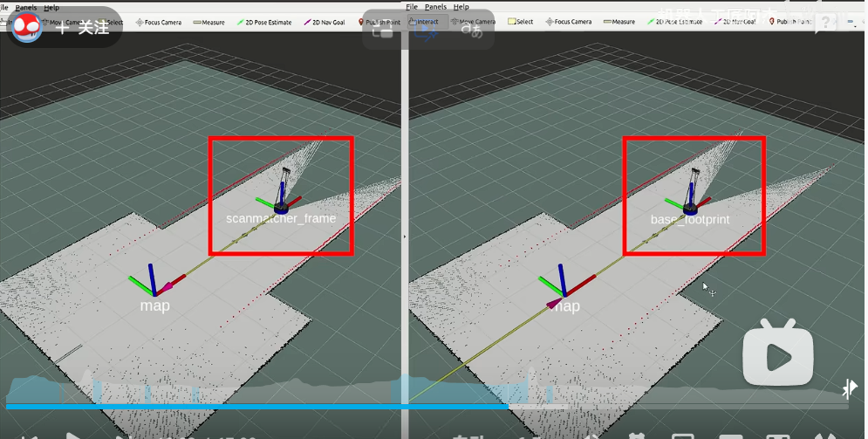The width and height of the screenshot is (868, 439).
Task: Click the minus toolbar button in right window
Action: point(851,22)
